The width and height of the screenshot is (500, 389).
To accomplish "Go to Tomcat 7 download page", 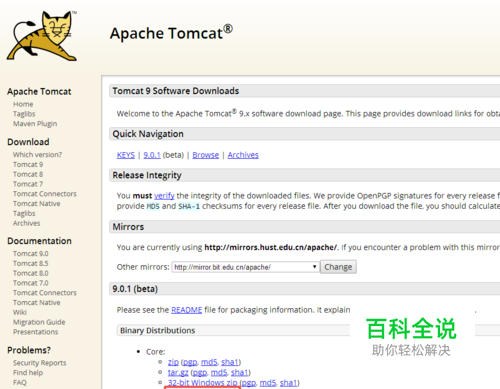I will click(x=28, y=184).
